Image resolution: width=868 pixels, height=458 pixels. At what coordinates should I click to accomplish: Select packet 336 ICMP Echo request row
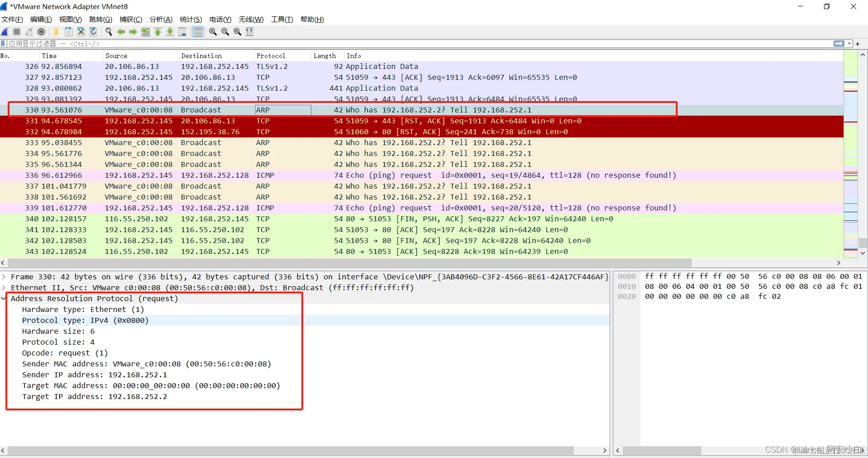point(422,175)
